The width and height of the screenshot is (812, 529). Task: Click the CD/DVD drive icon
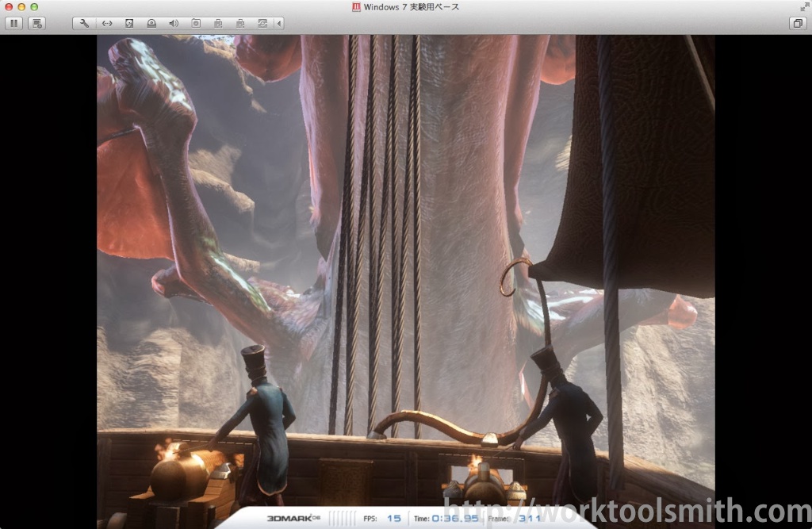tap(151, 23)
